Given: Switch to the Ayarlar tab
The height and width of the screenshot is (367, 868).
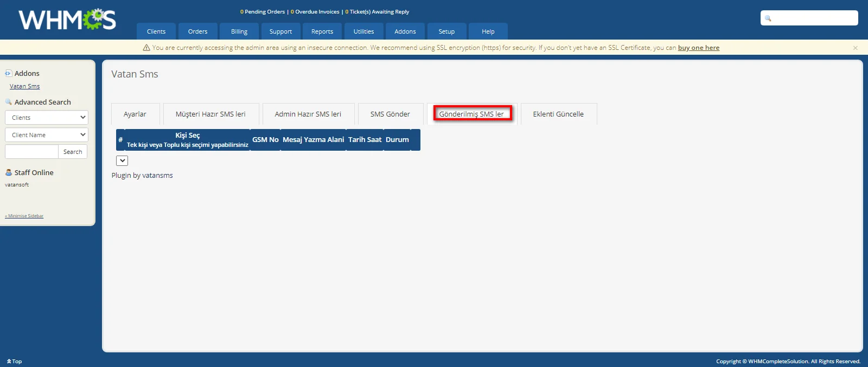Looking at the screenshot, I should click(x=135, y=114).
